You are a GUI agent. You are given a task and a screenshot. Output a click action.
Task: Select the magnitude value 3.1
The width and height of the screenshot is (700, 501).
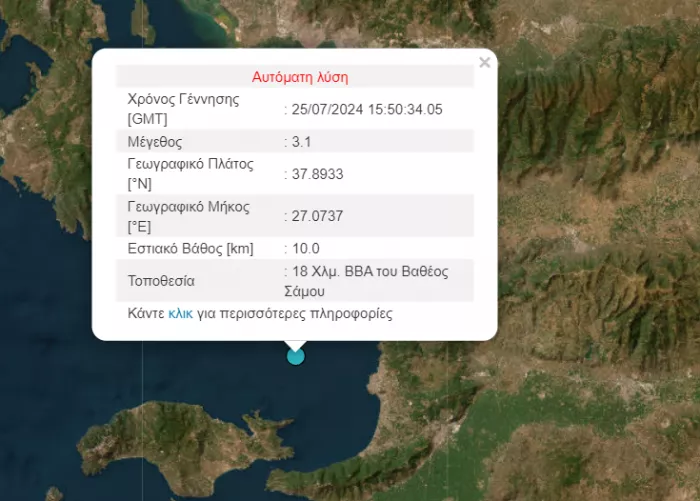tap(301, 142)
